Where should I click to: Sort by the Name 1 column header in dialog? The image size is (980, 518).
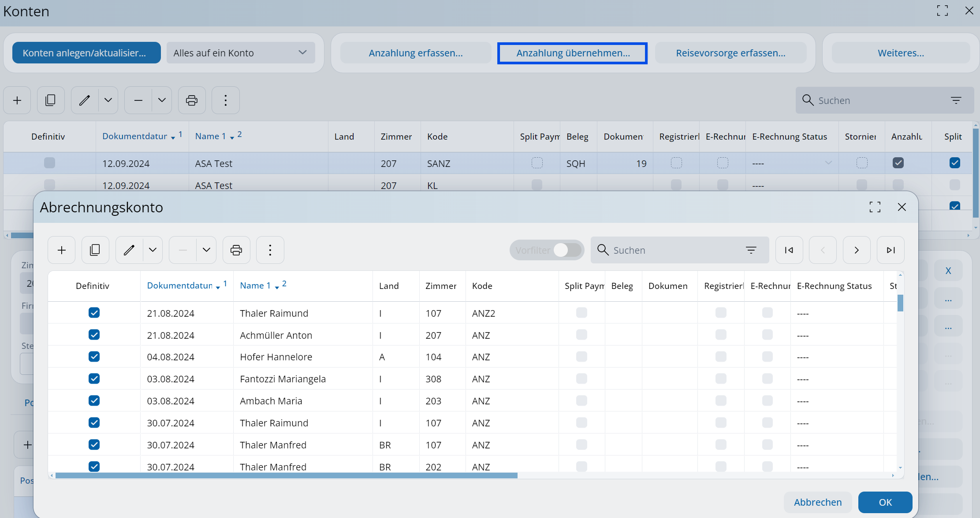[255, 285]
